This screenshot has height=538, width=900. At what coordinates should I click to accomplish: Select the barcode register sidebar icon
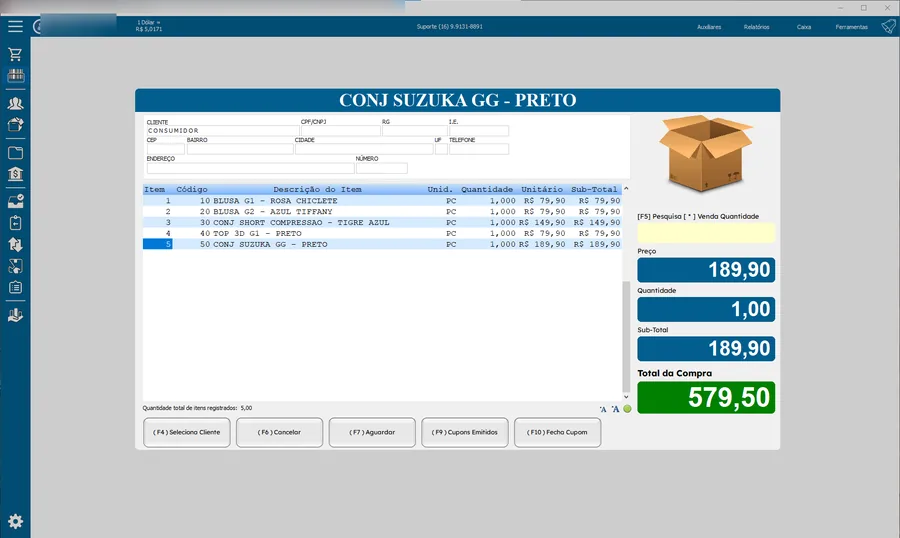point(15,75)
